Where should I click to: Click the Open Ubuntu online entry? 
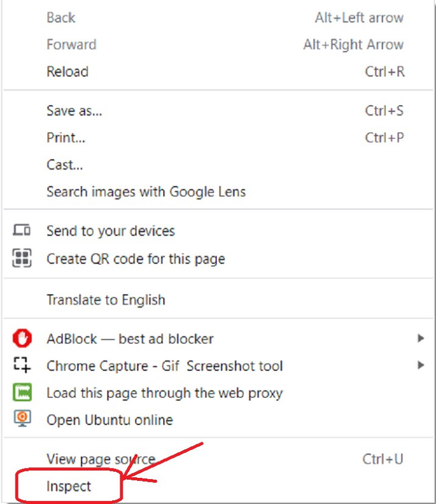[109, 419]
